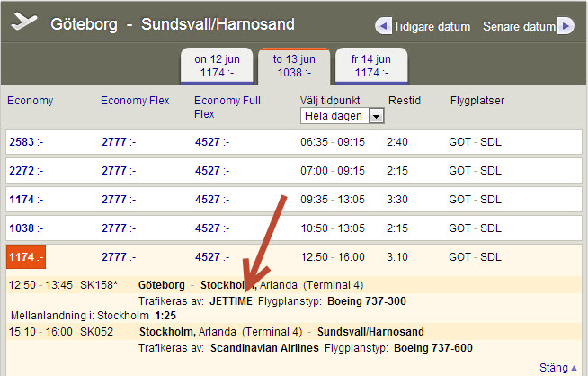Open the Hela dagen time dropdown
Viewport: 588px width, 376px height.
[x=343, y=116]
